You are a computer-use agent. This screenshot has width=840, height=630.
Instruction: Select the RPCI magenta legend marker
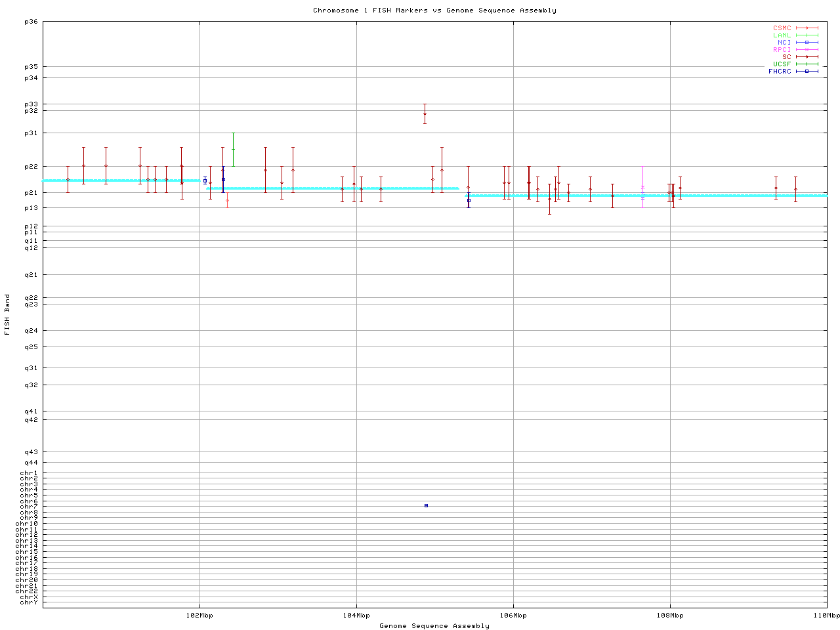click(x=807, y=50)
